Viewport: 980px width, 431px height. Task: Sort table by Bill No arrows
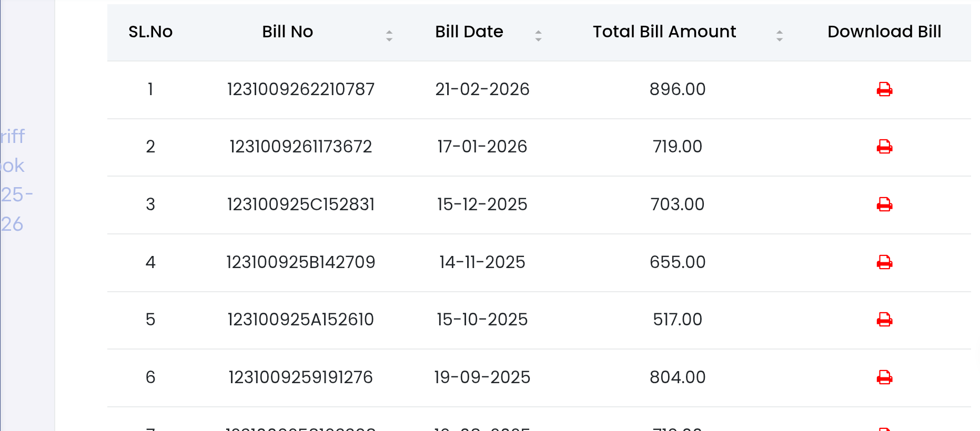click(x=389, y=36)
